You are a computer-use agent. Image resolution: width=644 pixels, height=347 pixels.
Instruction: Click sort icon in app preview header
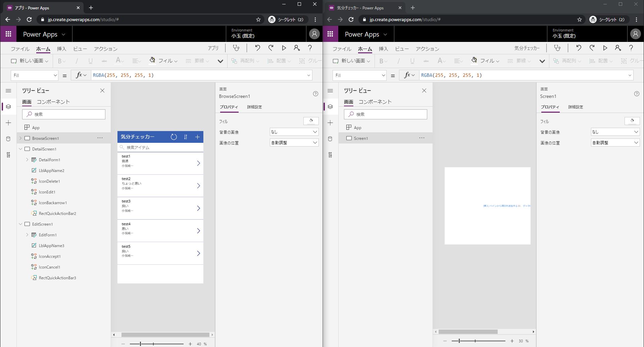click(186, 137)
